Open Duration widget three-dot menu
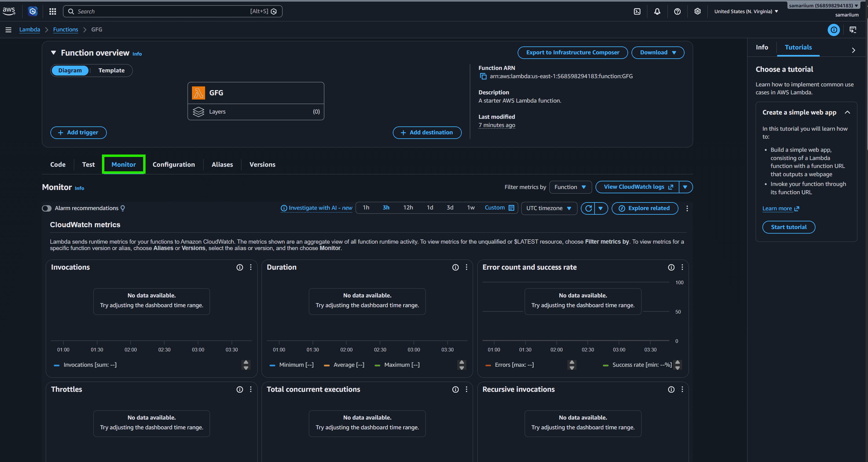This screenshot has width=868, height=462. point(466,267)
